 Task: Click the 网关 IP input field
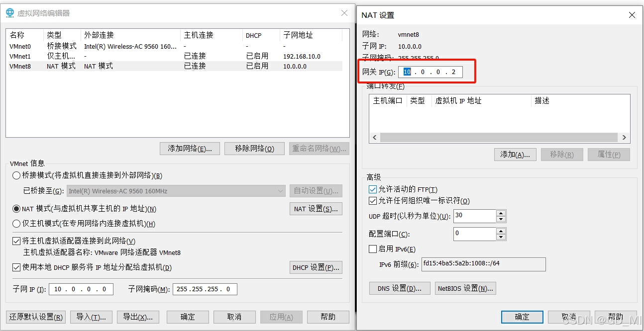point(430,72)
